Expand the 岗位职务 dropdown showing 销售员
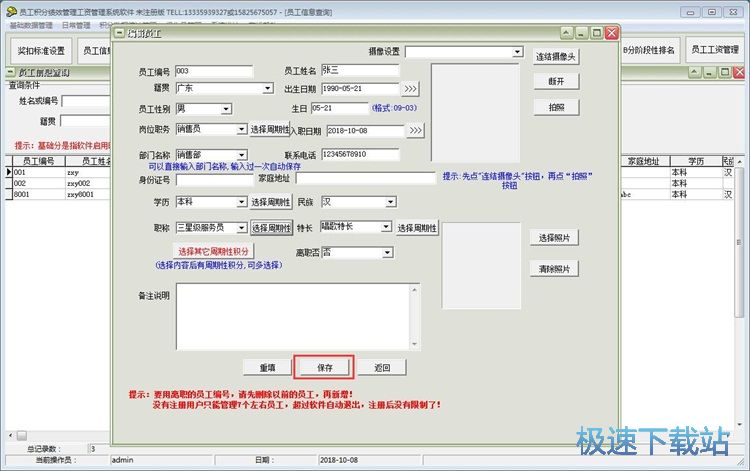 pos(242,130)
